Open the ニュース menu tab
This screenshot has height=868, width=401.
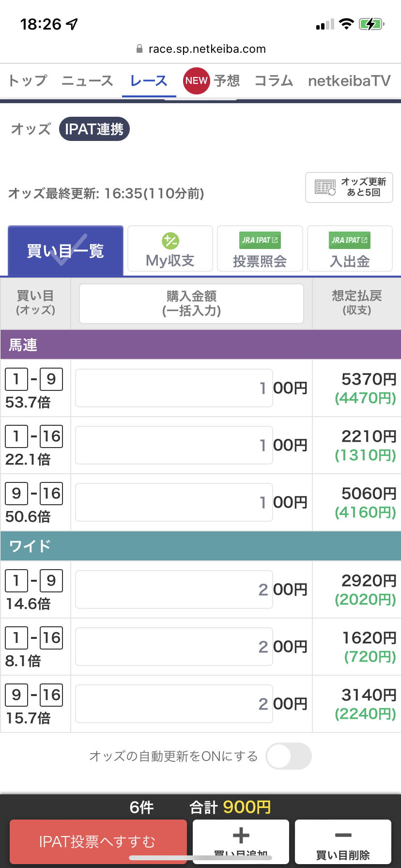coord(87,80)
